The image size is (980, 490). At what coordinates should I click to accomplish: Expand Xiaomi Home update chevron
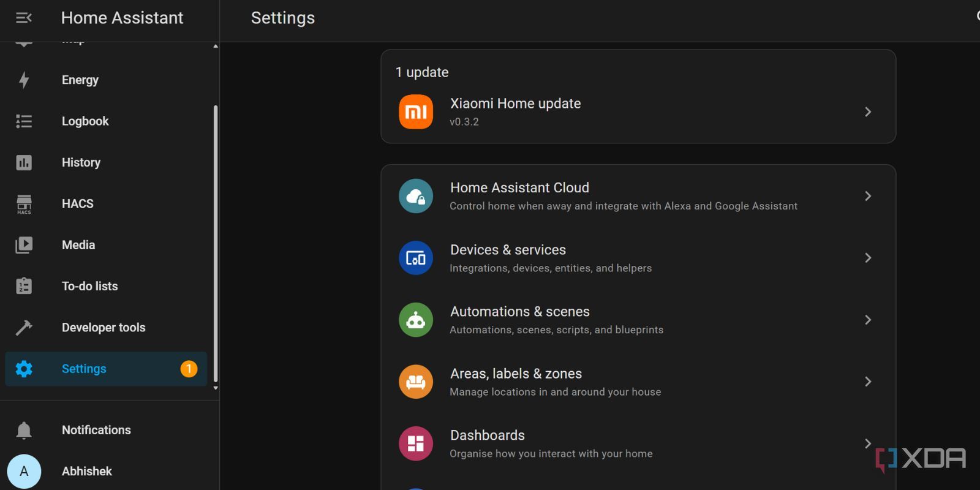868,111
